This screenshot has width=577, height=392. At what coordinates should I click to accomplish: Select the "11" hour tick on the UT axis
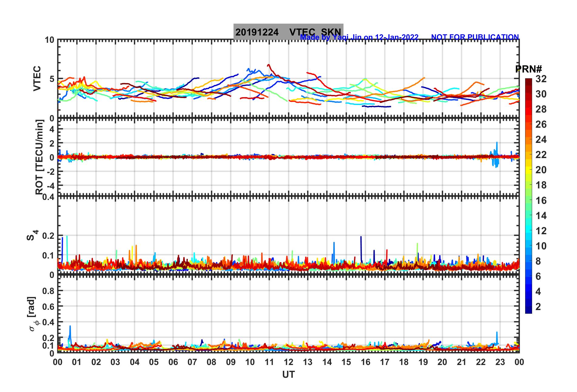click(x=269, y=362)
